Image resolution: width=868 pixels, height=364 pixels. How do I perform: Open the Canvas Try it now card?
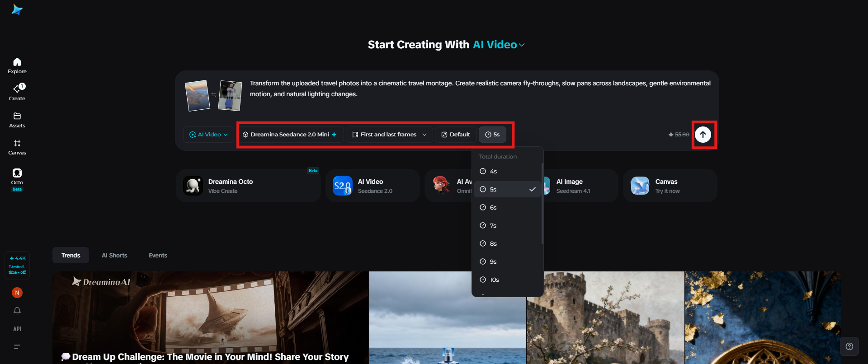click(x=670, y=186)
